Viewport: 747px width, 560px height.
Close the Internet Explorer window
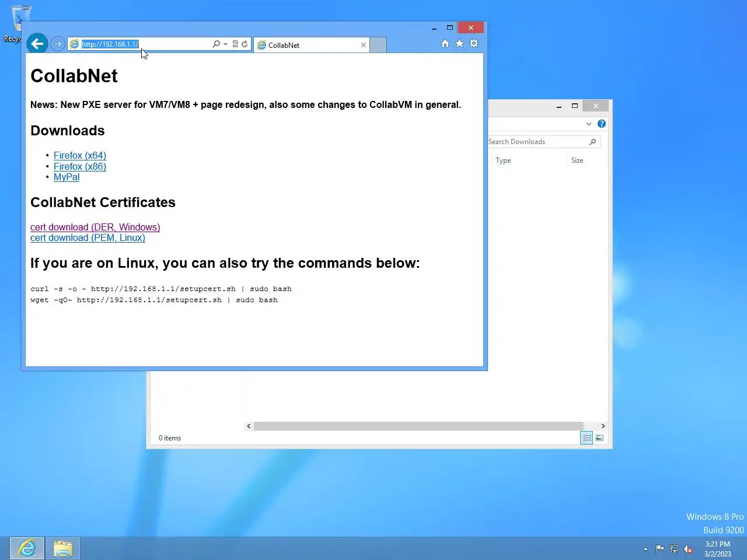tap(471, 28)
